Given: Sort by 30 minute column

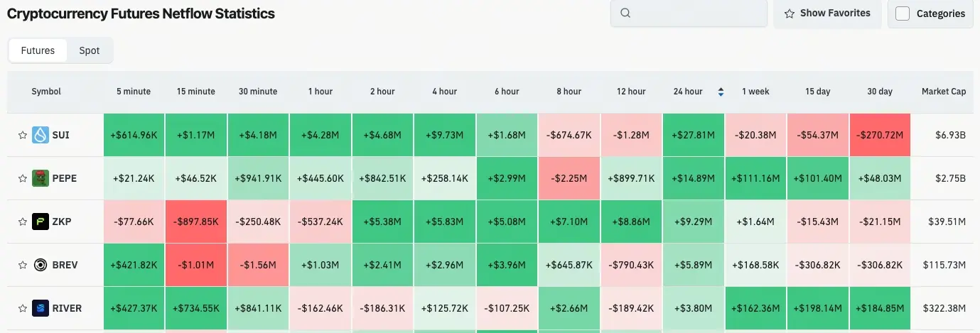Looking at the screenshot, I should click(258, 92).
